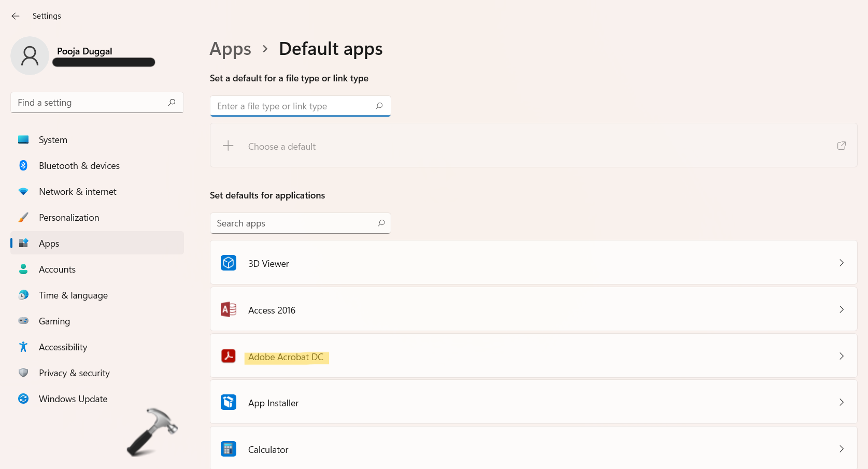
Task: Click the Access 2016 app icon
Action: (x=229, y=310)
